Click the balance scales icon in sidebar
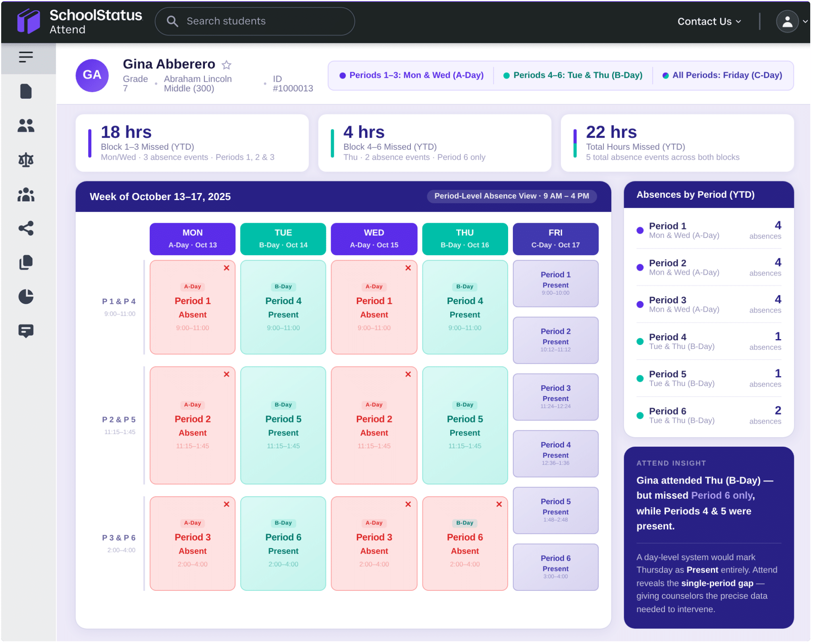 point(26,160)
